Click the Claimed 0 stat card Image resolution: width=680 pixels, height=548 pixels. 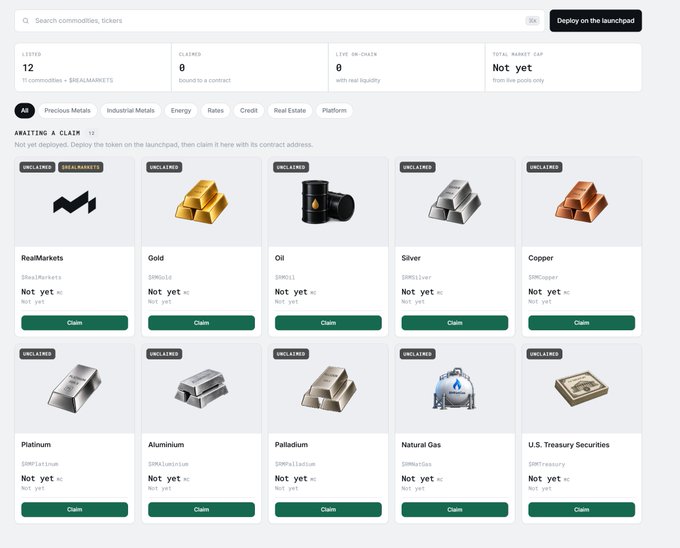point(250,67)
